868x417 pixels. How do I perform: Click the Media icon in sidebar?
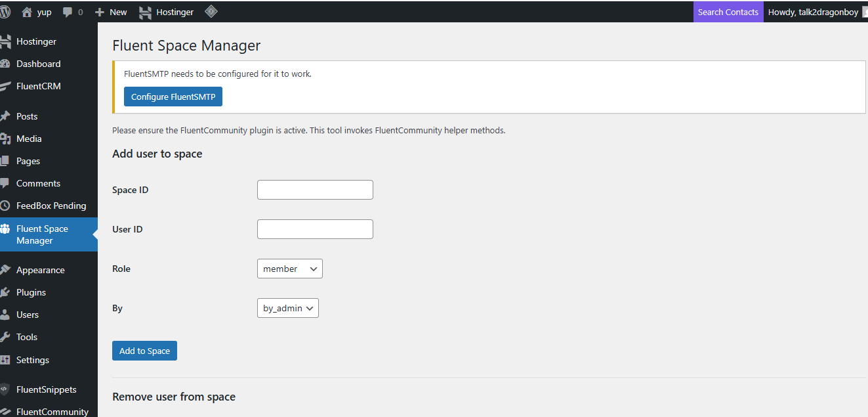(x=5, y=139)
